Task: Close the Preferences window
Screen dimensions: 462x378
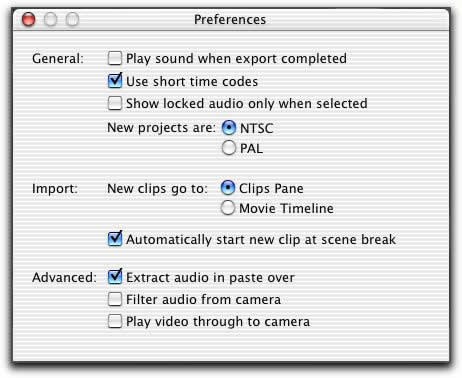Action: tap(28, 19)
